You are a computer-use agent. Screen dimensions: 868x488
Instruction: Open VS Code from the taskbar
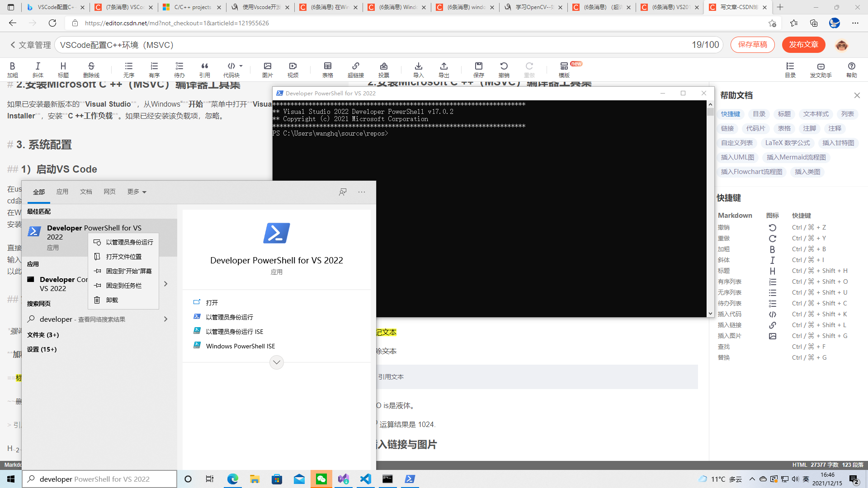pos(366,479)
